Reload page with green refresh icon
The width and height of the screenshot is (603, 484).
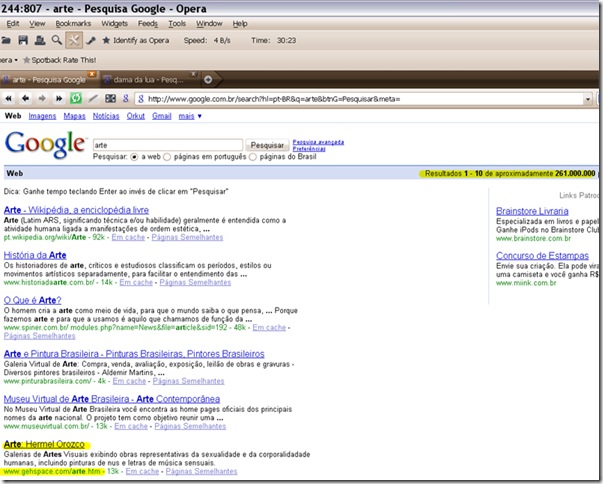coord(76,99)
